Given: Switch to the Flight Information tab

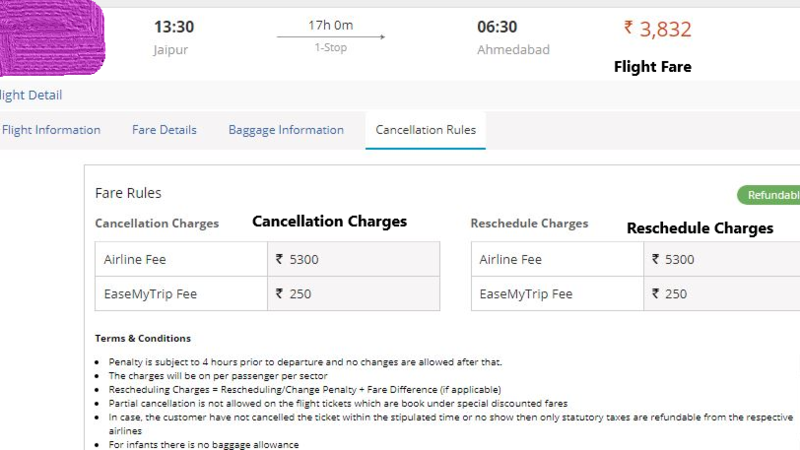Looking at the screenshot, I should 51,130.
